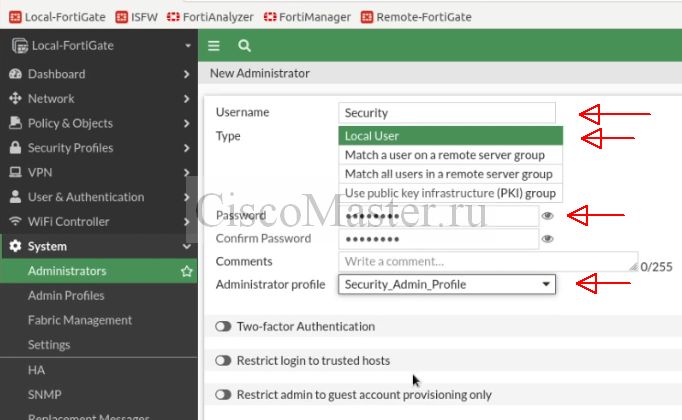Open the Local-FortiGate bookmark
Viewport: 682px width, 420px height.
(57, 17)
